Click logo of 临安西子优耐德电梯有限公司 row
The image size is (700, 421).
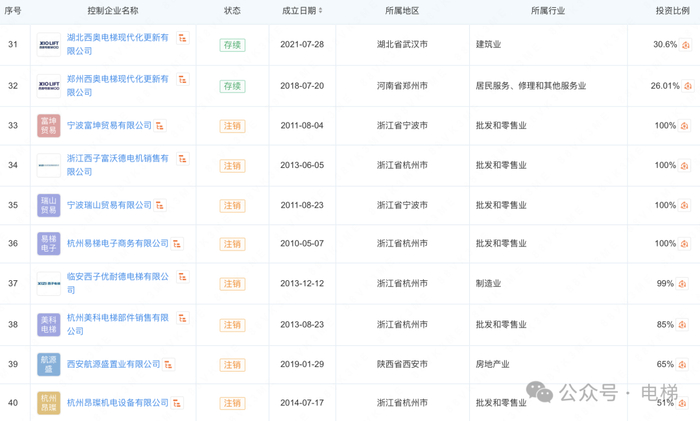tap(49, 283)
